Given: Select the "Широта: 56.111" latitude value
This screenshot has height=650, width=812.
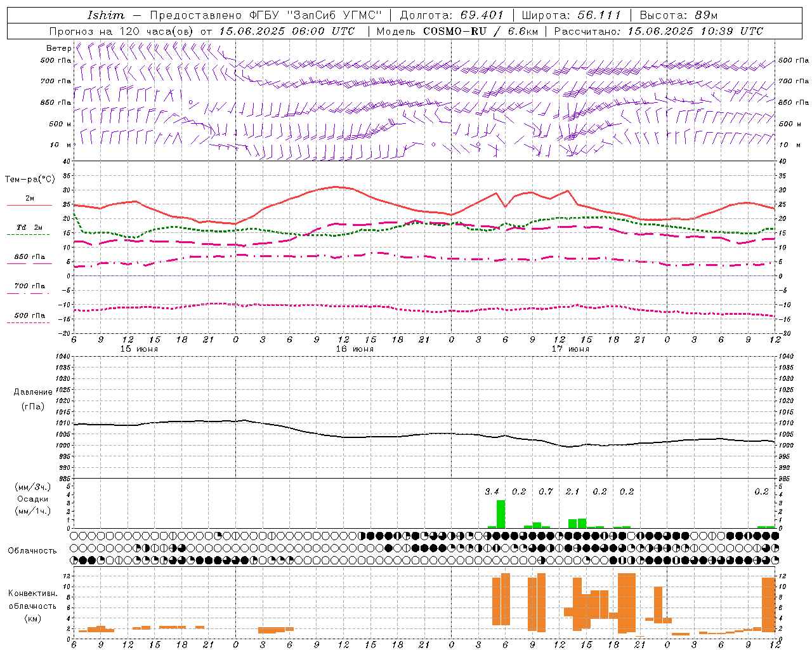Looking at the screenshot, I should click(571, 15).
